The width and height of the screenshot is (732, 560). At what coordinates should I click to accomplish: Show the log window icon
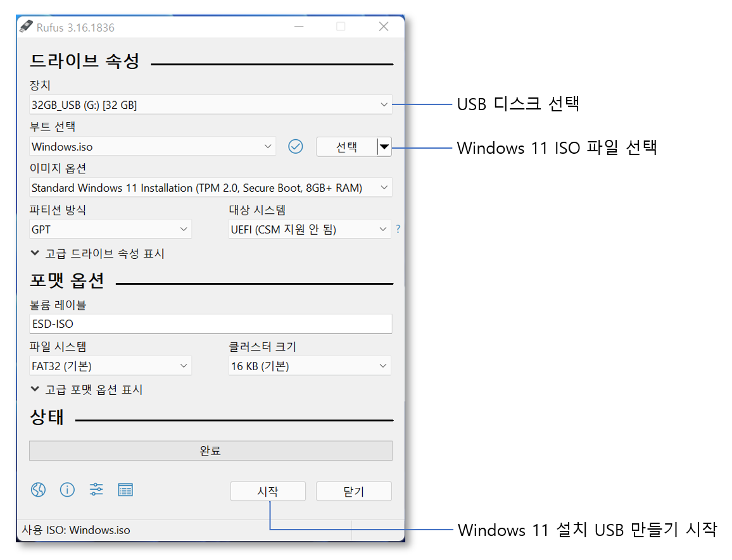125,490
